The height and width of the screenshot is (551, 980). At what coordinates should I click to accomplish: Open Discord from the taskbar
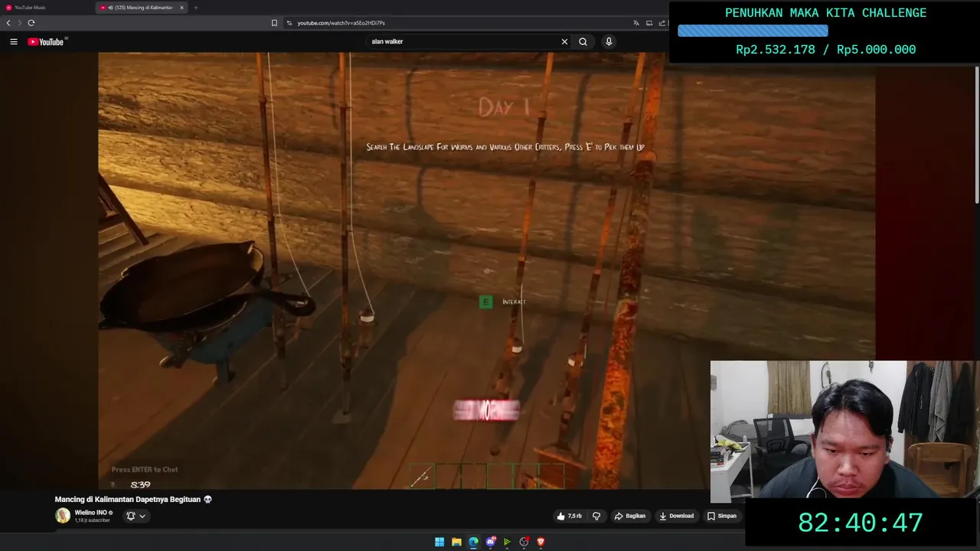click(491, 542)
